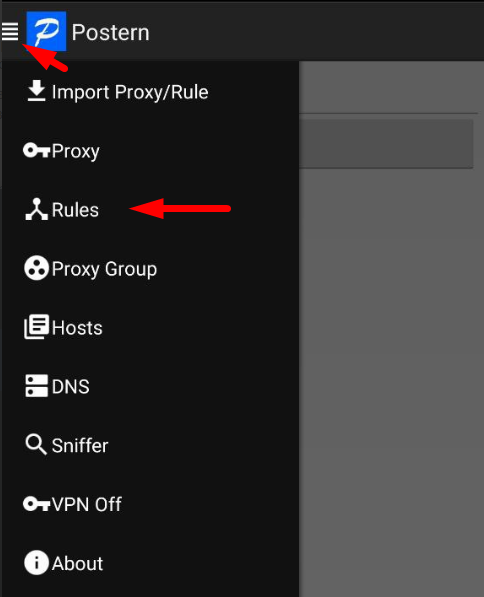This screenshot has height=597, width=484.
Task: Toggle VPN Off menu entry
Action: coord(150,504)
